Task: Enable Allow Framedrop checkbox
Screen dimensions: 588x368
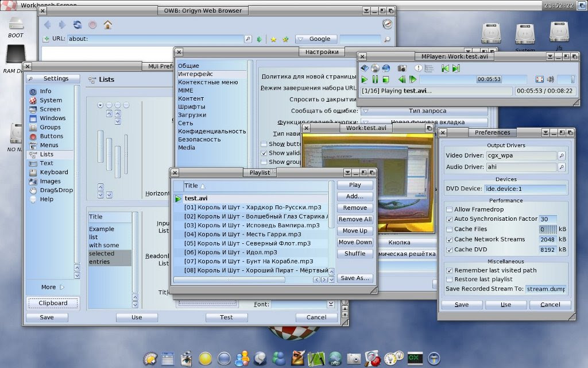Action: tap(449, 209)
